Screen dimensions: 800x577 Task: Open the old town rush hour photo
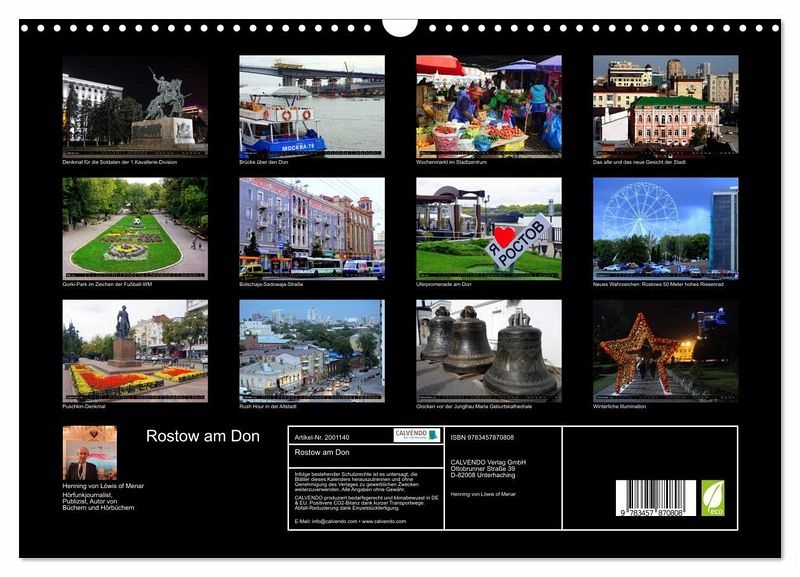click(312, 351)
